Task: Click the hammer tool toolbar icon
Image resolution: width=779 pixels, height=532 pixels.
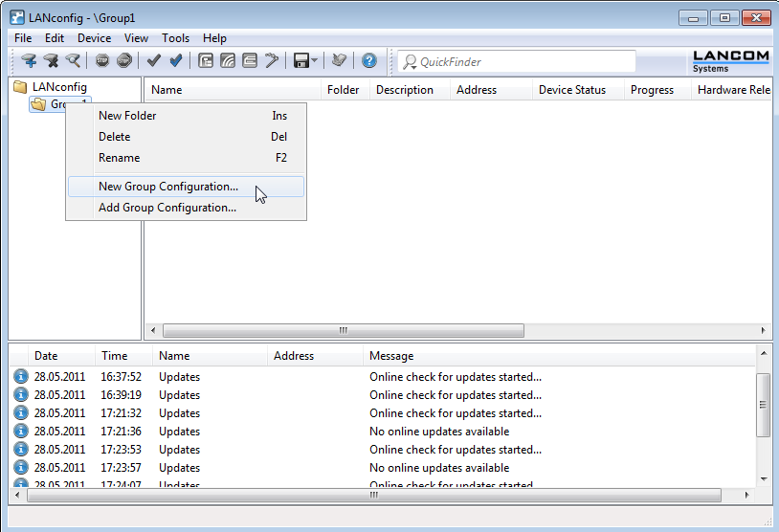Action: pyautogui.click(x=272, y=61)
